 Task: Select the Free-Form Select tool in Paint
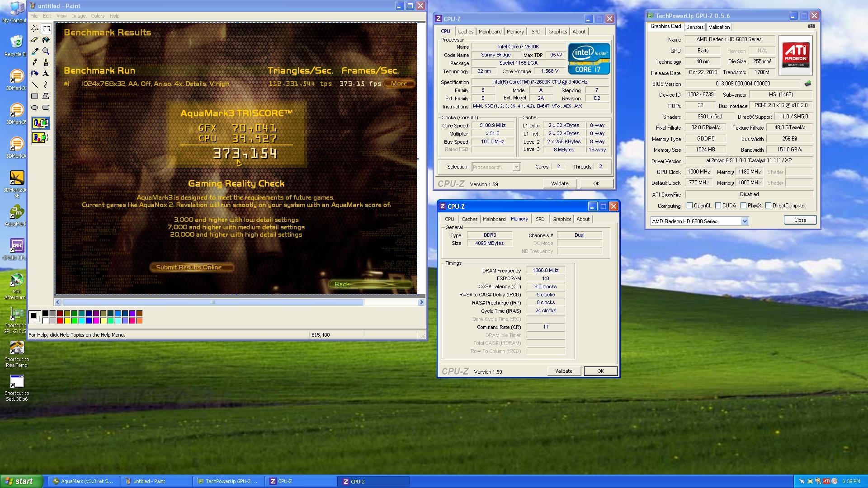click(x=35, y=28)
